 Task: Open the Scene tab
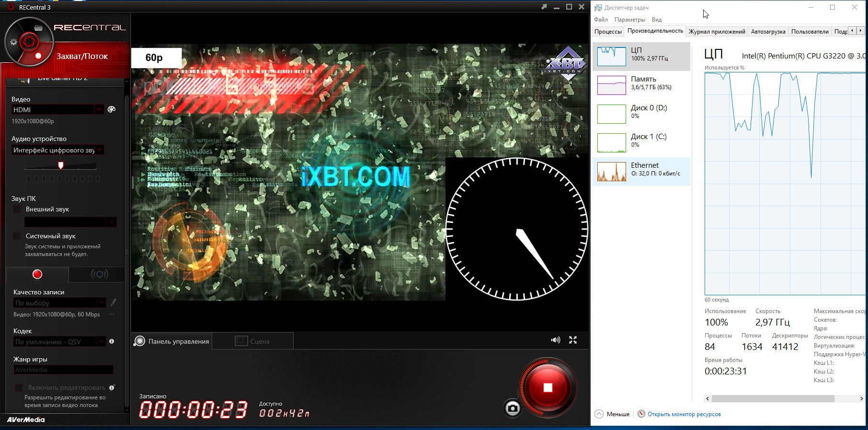pyautogui.click(x=252, y=341)
